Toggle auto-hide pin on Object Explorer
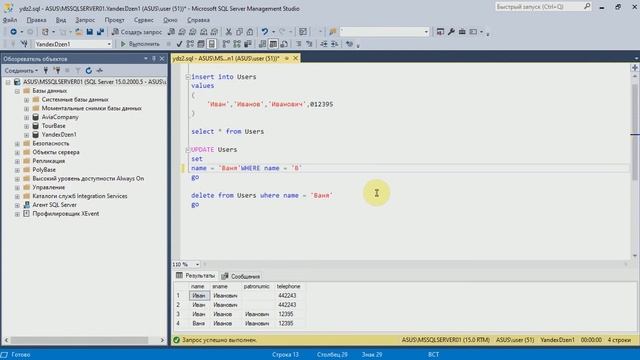Image resolution: width=640 pixels, height=360 pixels. (154, 59)
